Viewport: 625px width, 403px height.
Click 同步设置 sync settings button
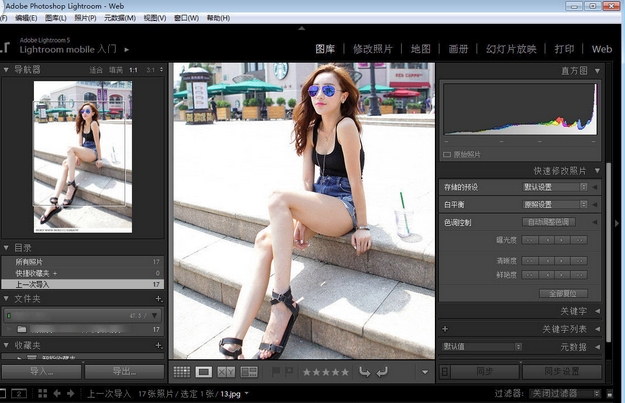(562, 372)
